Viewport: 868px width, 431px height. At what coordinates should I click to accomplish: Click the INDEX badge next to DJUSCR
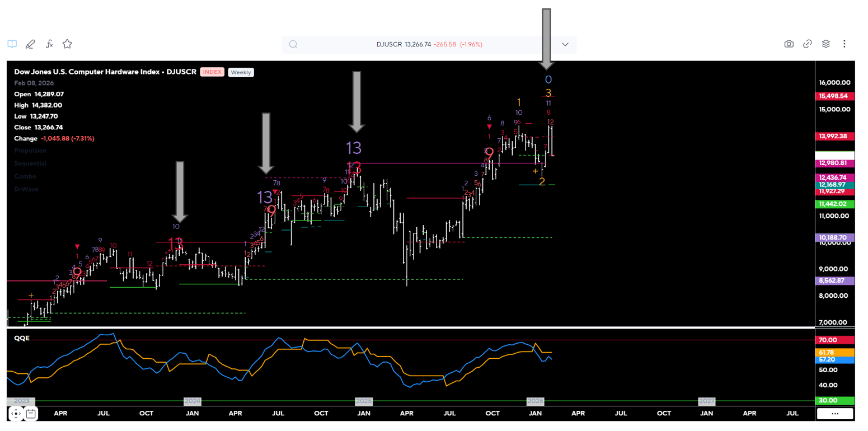pyautogui.click(x=213, y=72)
